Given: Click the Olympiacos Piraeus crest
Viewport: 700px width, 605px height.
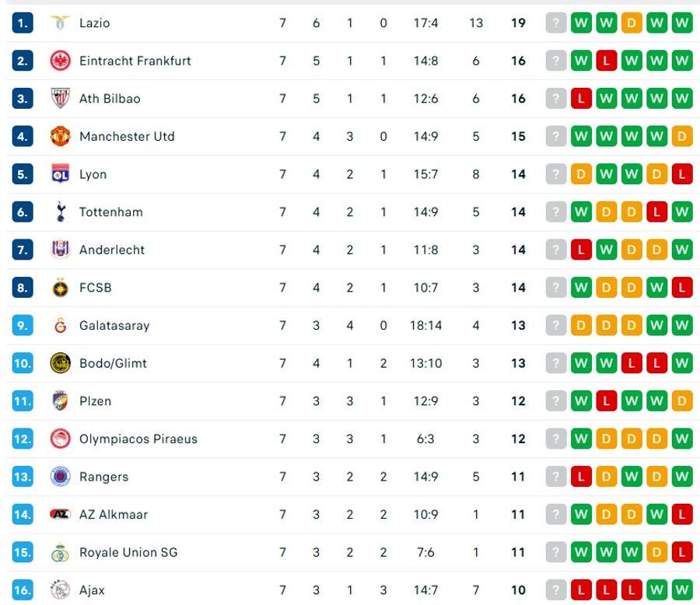Looking at the screenshot, I should [x=60, y=439].
